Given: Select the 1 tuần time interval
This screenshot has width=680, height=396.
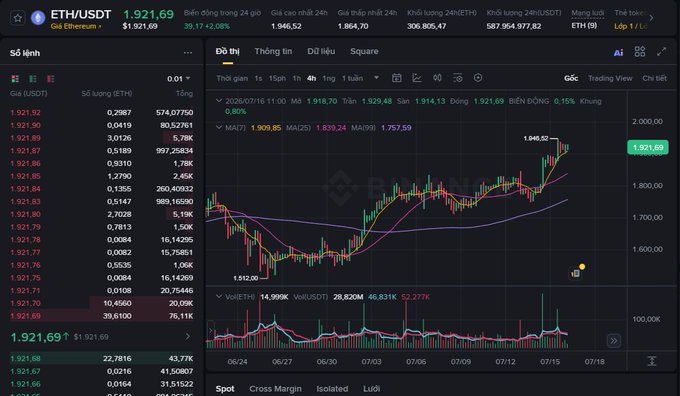Looking at the screenshot, I should click(352, 79).
